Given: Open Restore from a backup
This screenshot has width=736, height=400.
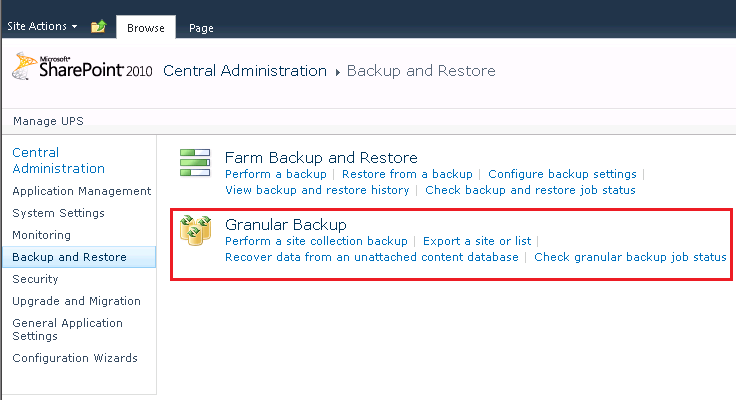Looking at the screenshot, I should (407, 174).
